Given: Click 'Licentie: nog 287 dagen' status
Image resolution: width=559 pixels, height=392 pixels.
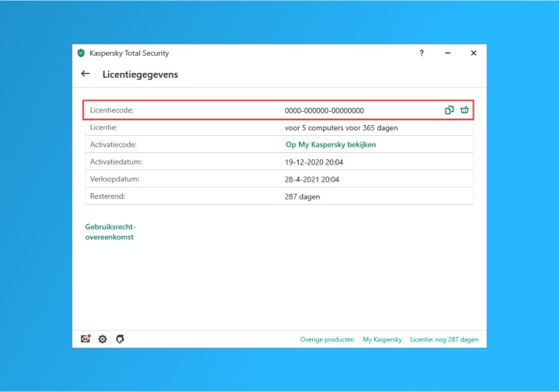Looking at the screenshot, I should [444, 340].
